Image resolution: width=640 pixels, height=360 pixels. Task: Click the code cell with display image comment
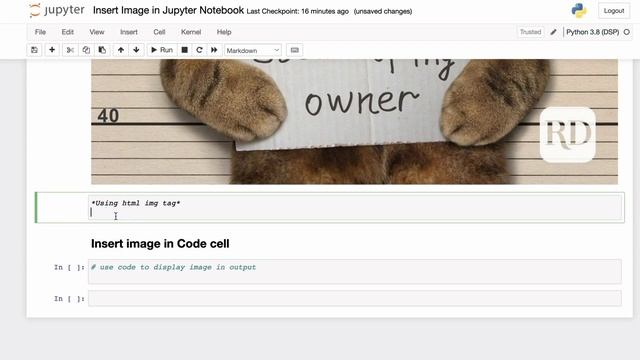point(355,271)
